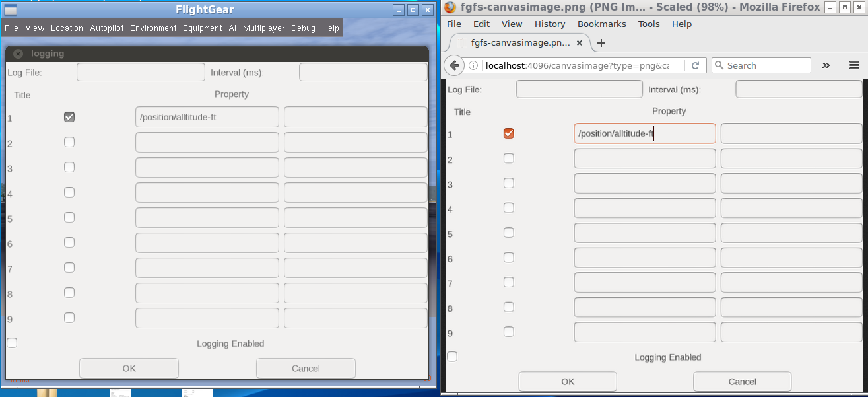Open a new tab with plus icon

point(601,43)
